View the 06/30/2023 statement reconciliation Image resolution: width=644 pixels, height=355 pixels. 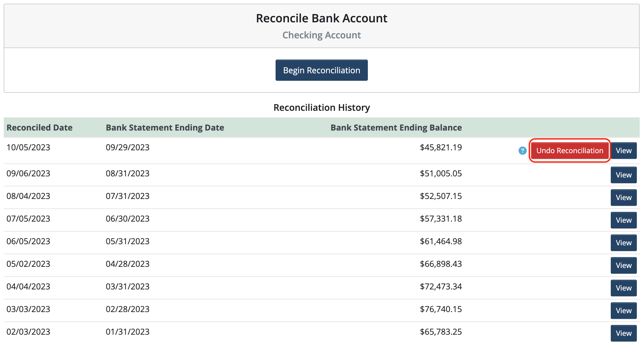coord(623,220)
